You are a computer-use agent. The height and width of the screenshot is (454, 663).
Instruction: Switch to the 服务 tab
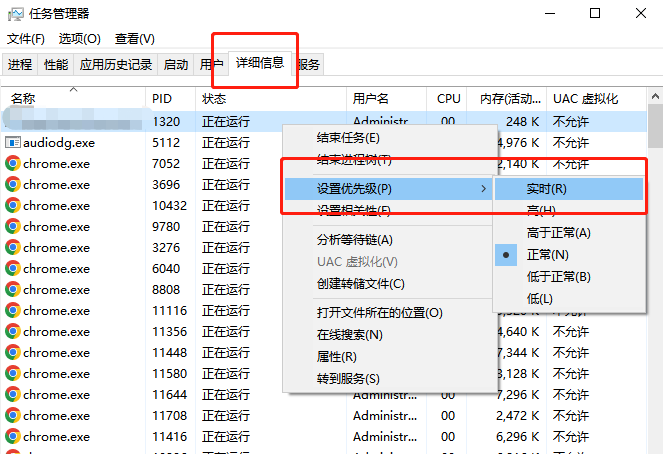click(x=309, y=65)
